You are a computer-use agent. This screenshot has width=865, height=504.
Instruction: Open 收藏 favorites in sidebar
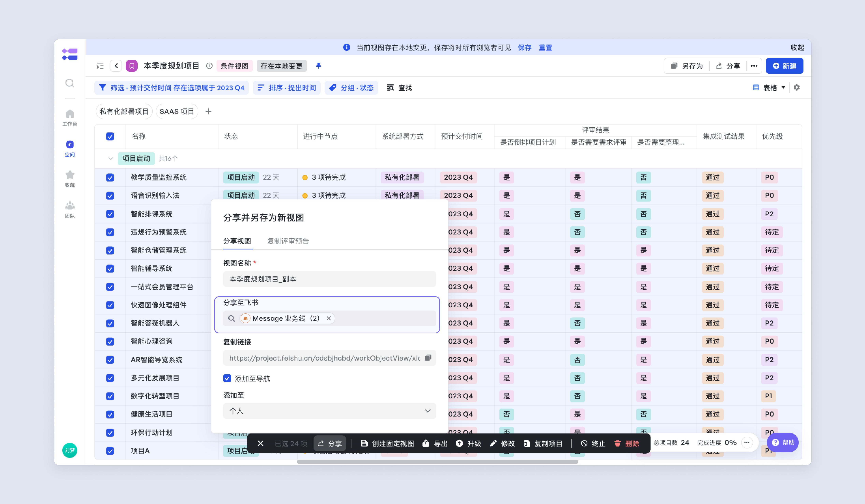click(70, 179)
